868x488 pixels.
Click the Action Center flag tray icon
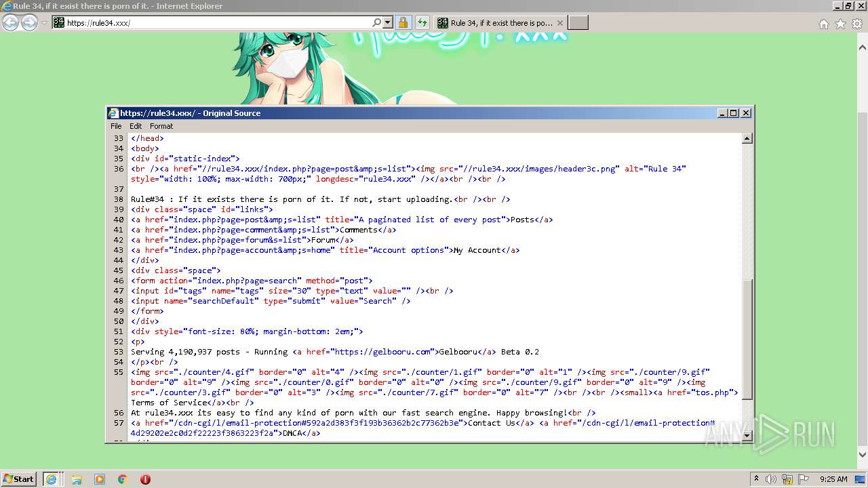click(804, 479)
